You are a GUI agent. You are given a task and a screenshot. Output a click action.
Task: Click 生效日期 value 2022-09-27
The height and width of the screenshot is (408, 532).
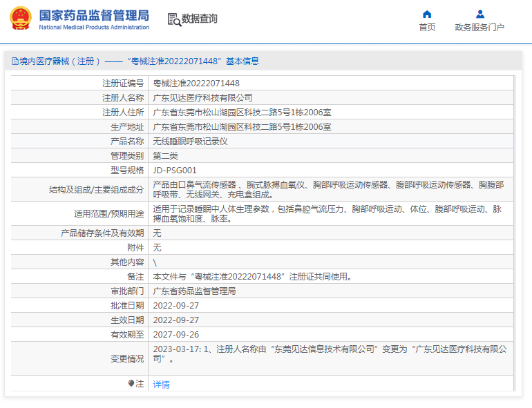coord(175,320)
